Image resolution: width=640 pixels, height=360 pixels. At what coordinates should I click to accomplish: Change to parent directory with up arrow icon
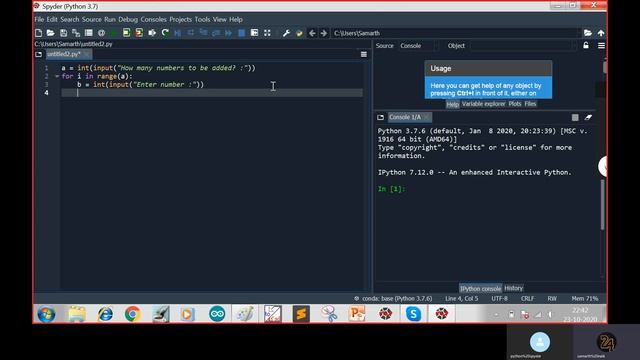[601, 33]
